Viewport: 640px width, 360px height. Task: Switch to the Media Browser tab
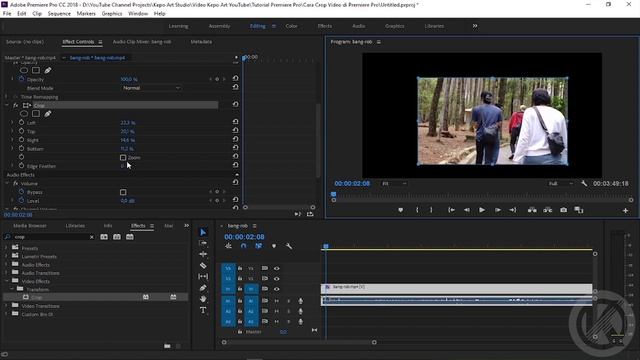click(30, 226)
